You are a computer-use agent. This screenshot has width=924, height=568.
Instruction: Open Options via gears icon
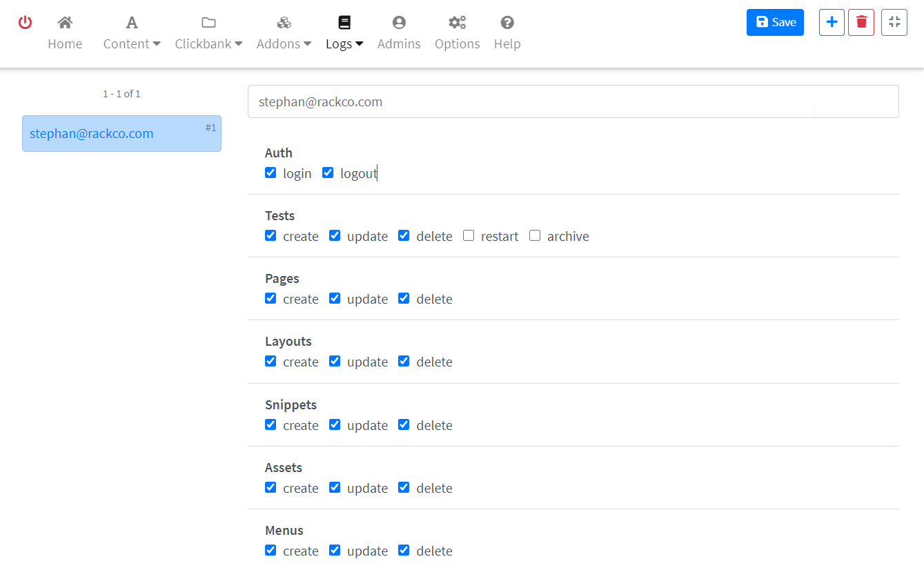[x=457, y=23]
